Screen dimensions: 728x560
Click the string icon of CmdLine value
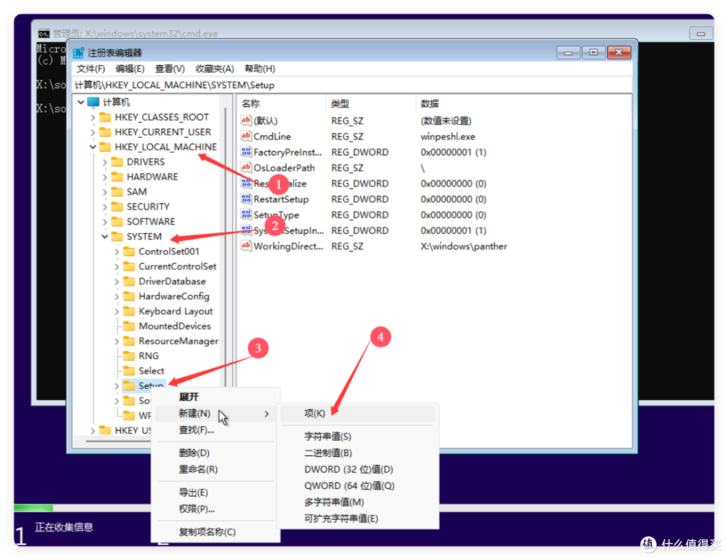click(245, 136)
